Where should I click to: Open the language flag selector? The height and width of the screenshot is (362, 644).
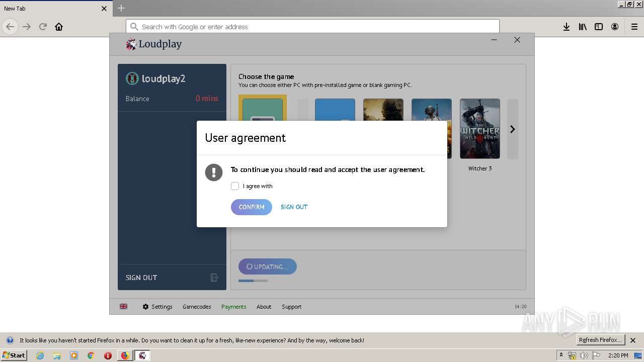click(124, 307)
